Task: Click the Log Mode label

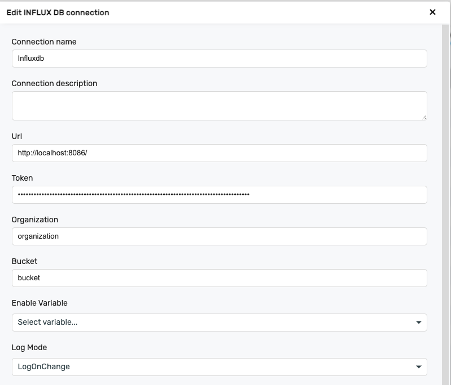Action: point(29,347)
